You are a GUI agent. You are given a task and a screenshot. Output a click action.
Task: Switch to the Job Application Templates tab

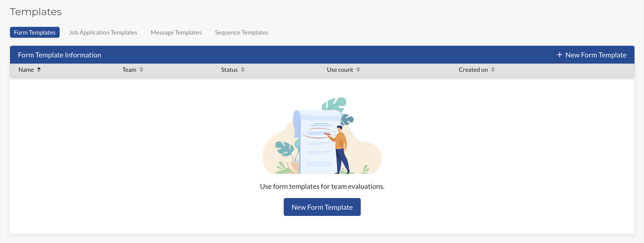click(103, 32)
